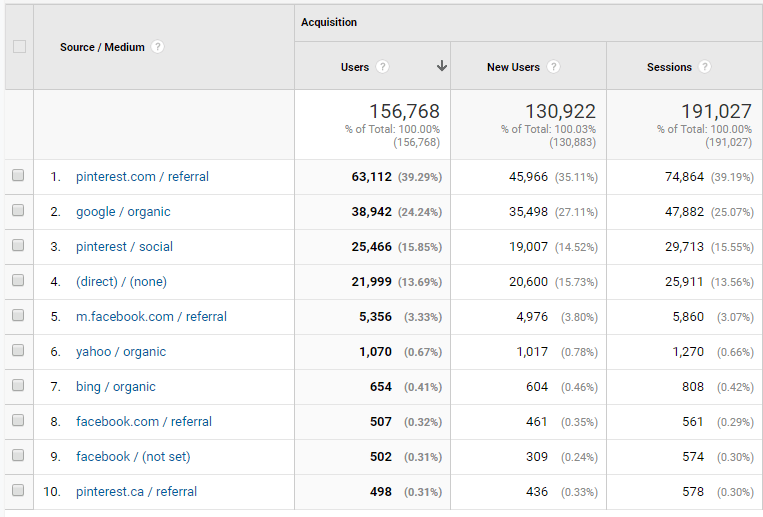Select users value 5,356
763x517 pixels.
pyautogui.click(x=376, y=317)
